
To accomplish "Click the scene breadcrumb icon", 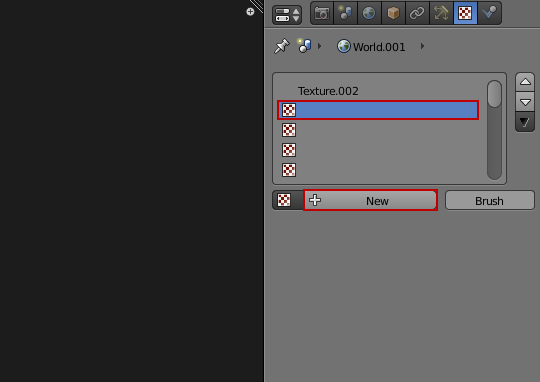I will click(x=304, y=46).
